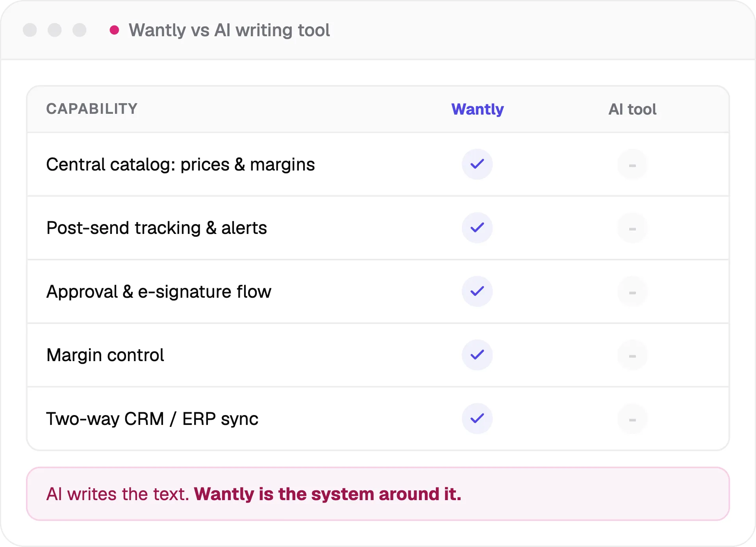Click 'Wantly is the system around it.' text
The height and width of the screenshot is (547, 756).
[x=328, y=494]
